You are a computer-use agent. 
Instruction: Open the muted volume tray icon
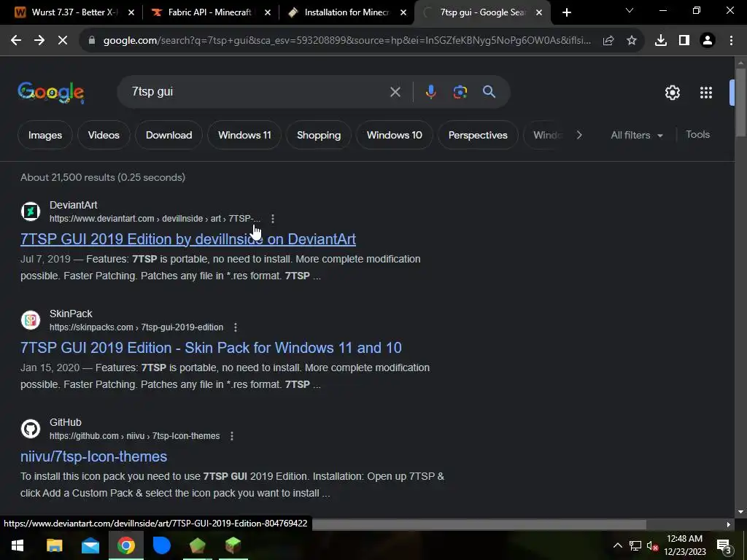tap(652, 545)
